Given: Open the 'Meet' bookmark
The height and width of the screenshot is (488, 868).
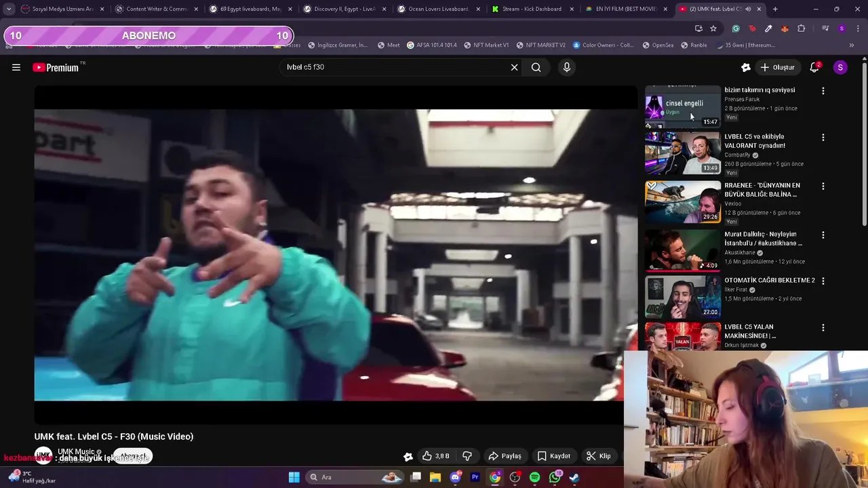Looking at the screenshot, I should (388, 45).
